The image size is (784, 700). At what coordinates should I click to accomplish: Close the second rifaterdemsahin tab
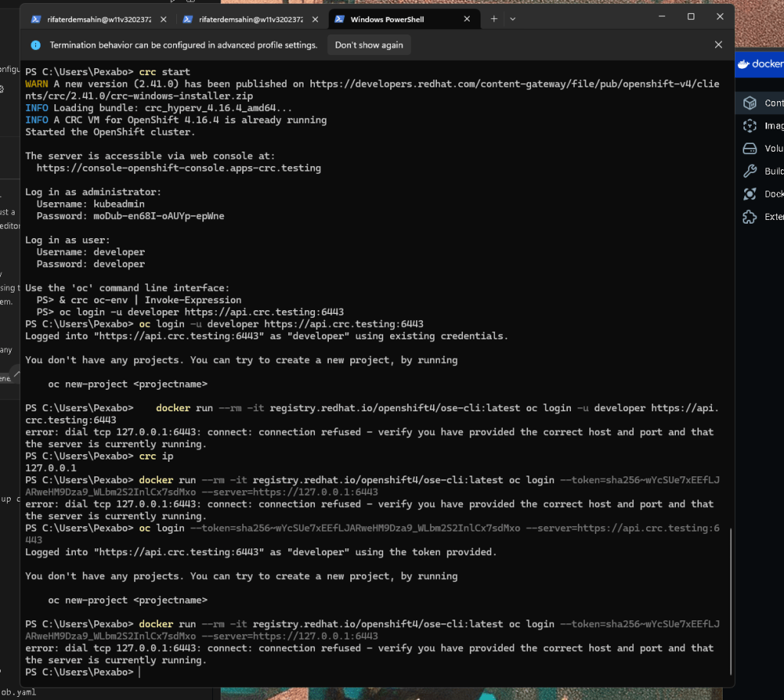point(315,19)
